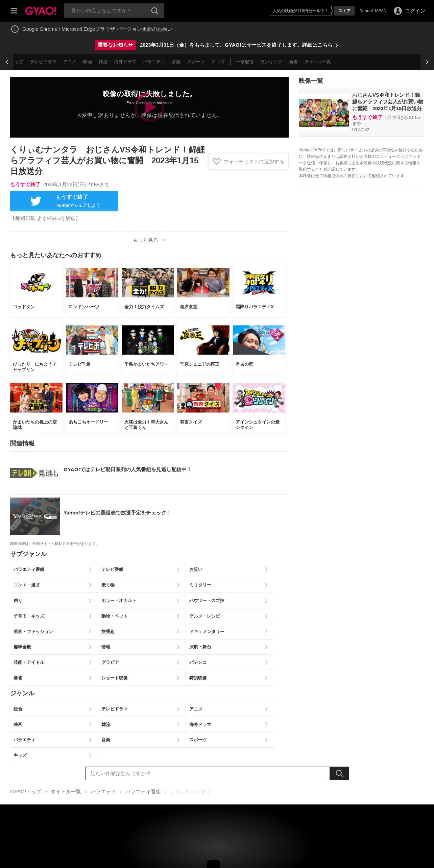The image size is (434, 868).
Task: Open ロンドンハーツ recommendation card
Action: (92, 290)
